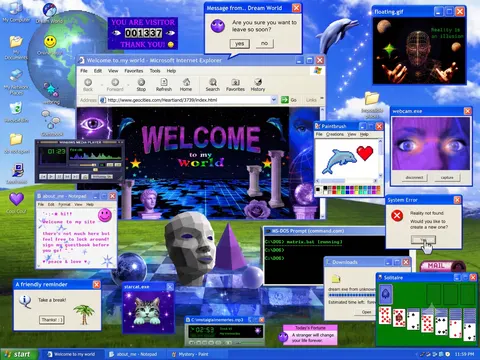
Task: Open the Favorites menu in Internet Explorer
Action: 134,71
